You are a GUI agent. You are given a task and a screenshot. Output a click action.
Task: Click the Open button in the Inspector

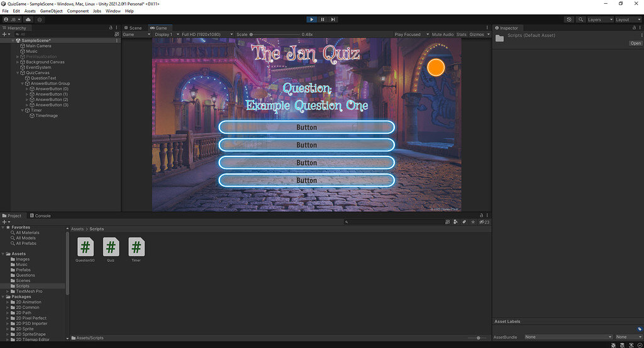(635, 43)
